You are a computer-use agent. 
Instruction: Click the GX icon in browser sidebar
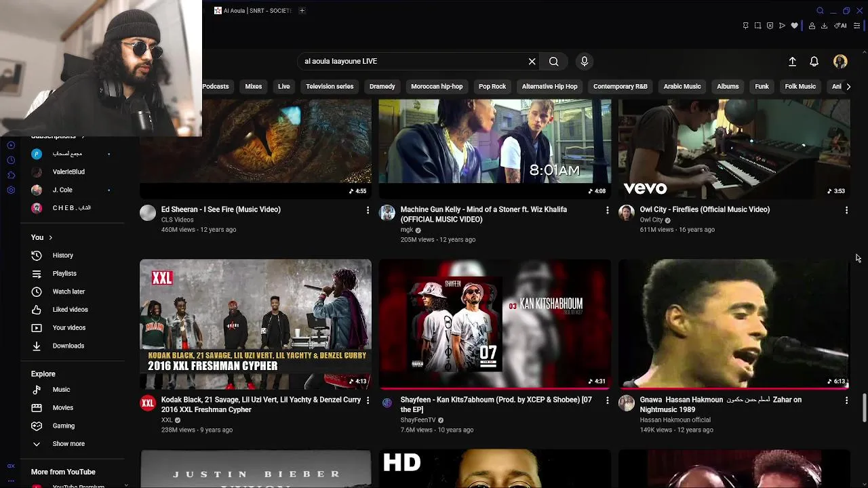point(11,466)
